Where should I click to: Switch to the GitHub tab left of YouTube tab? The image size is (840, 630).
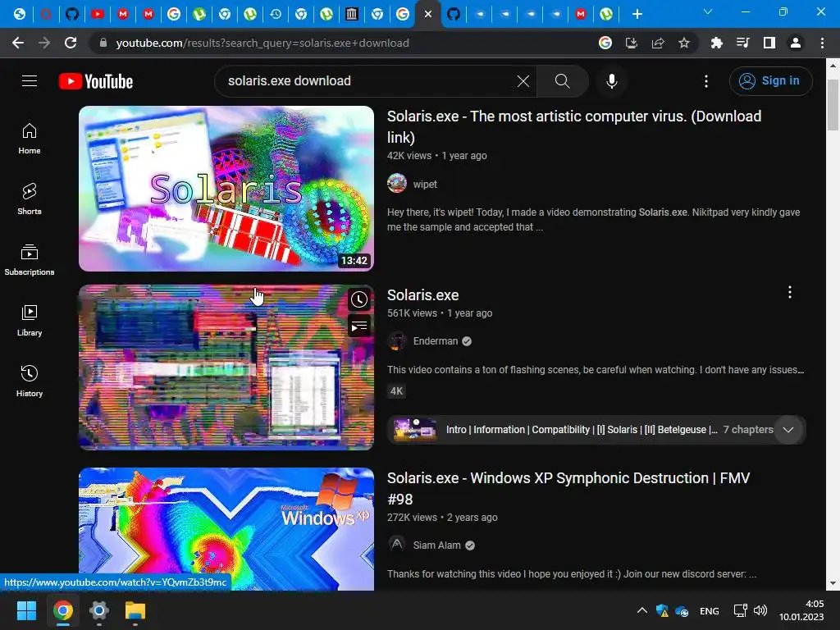(72, 15)
